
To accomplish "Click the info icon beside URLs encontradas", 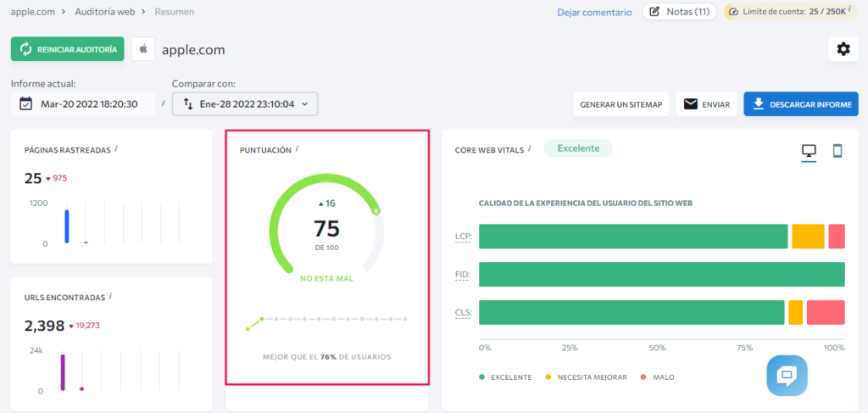I will (110, 296).
